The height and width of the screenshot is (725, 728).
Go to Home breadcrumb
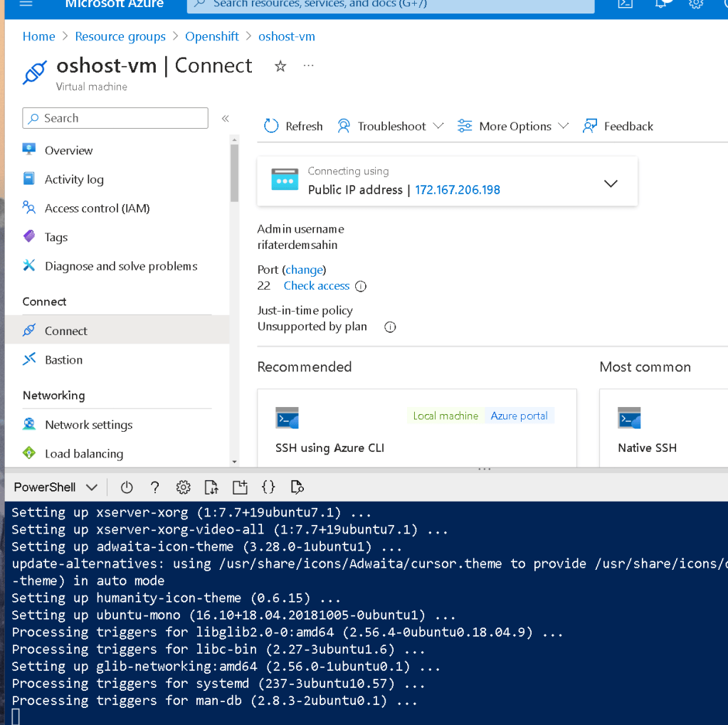(x=39, y=37)
